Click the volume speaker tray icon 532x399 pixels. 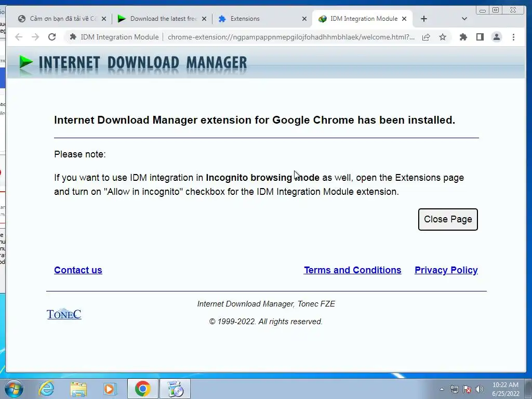[x=480, y=389]
